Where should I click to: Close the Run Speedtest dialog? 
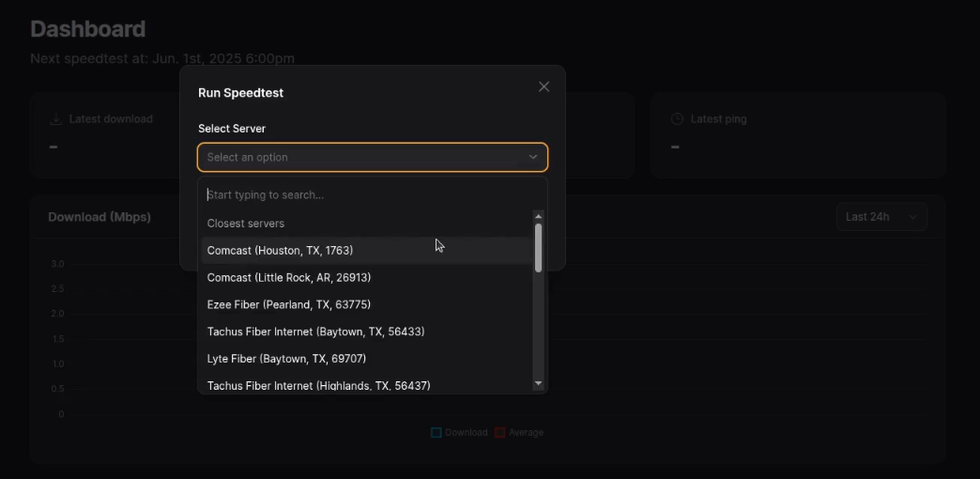tap(544, 87)
